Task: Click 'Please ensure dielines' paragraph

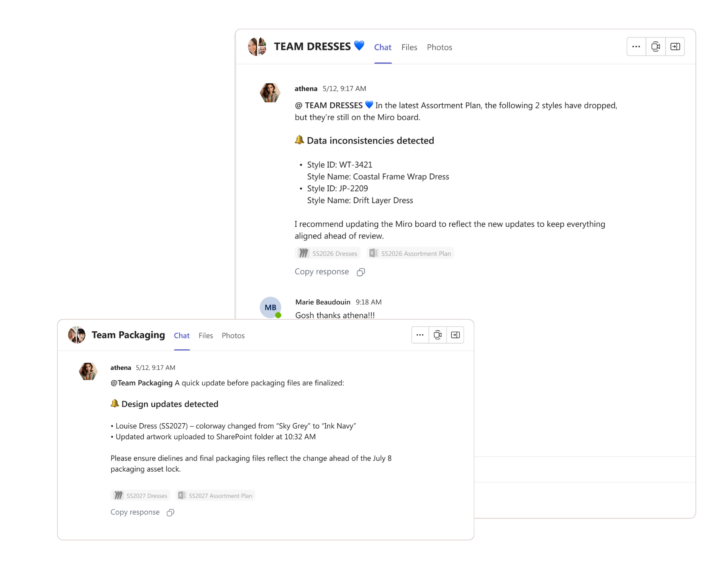Action: [251, 464]
